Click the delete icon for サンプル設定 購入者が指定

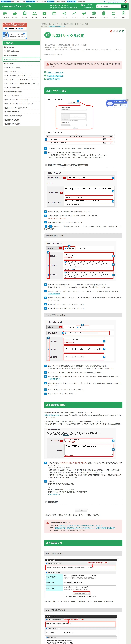(111, 143)
